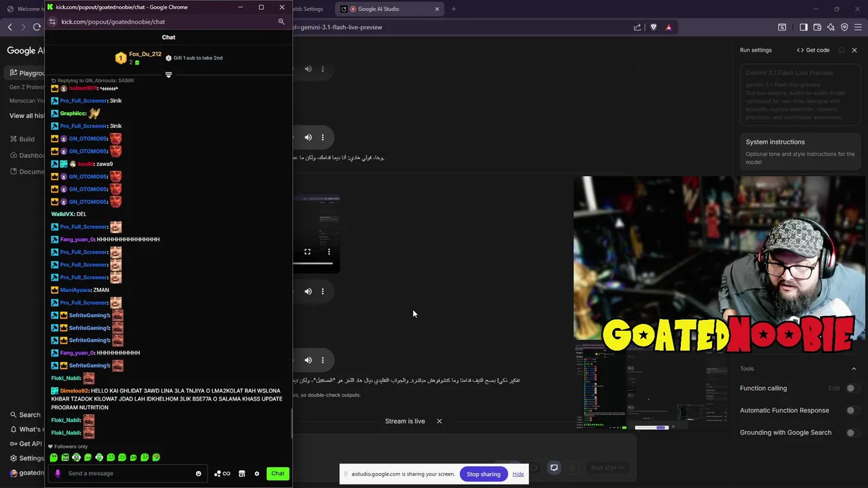Open ManiAyawa username in chat

click(x=75, y=290)
